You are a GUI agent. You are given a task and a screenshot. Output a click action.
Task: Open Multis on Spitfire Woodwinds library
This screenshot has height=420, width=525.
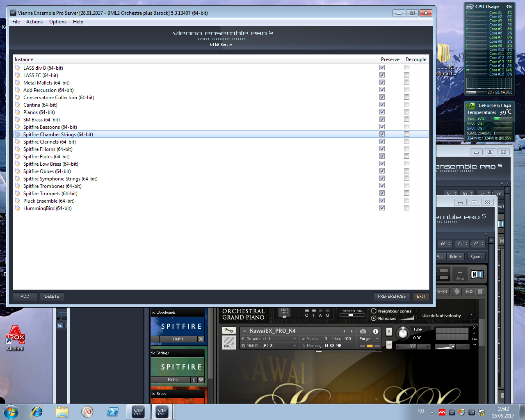pyautogui.click(x=178, y=339)
